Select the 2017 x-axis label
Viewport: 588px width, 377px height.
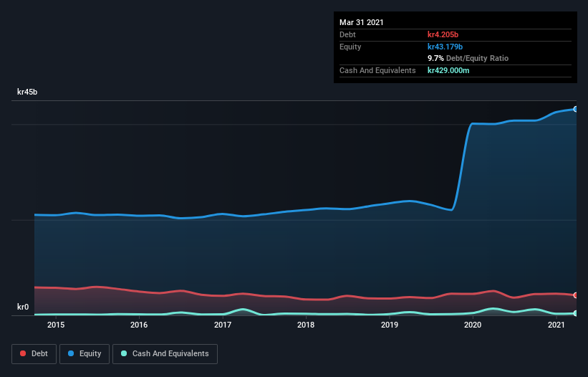(x=223, y=325)
